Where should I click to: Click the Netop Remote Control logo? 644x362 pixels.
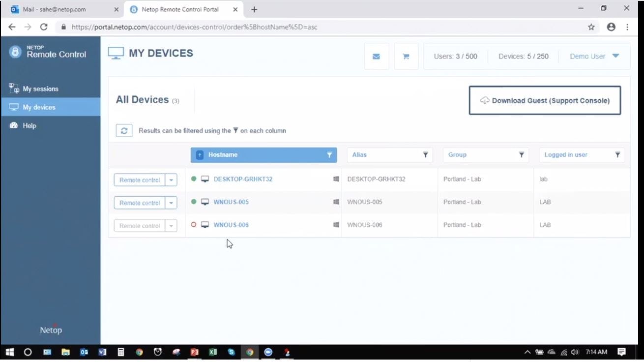tap(48, 52)
